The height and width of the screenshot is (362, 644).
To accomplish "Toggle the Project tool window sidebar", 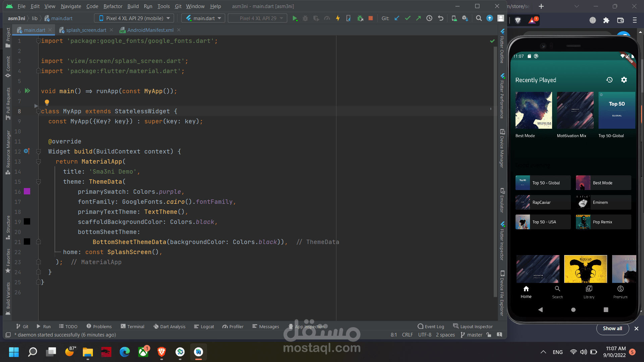I will coord(8,38).
